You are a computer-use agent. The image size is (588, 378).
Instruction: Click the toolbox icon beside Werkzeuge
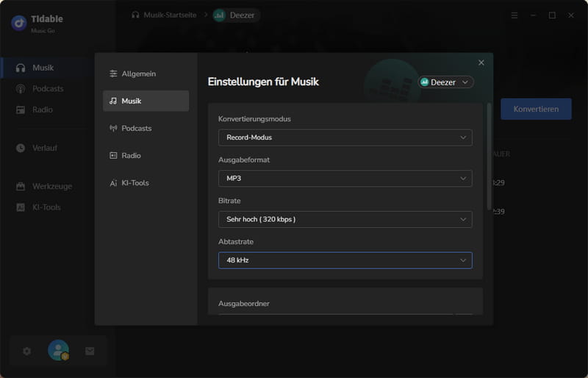[21, 186]
